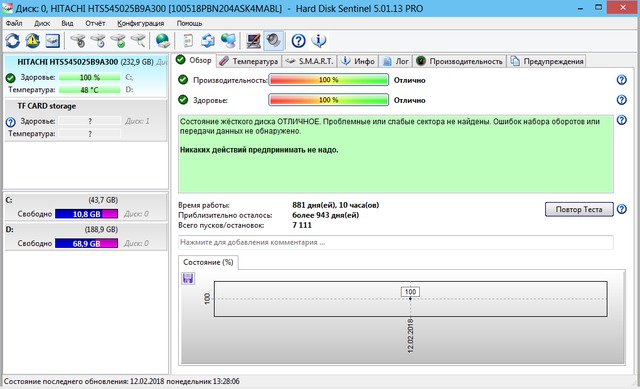Click the 7 111 start/stop count value

click(302, 225)
